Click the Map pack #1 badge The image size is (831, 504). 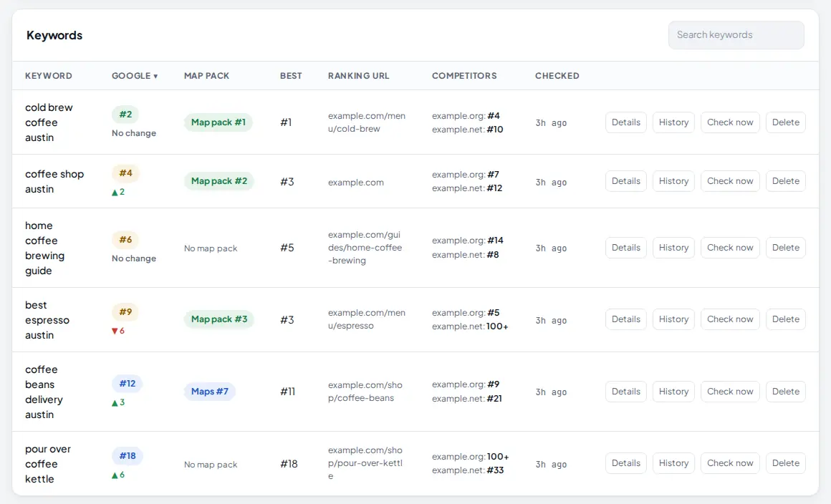click(218, 122)
